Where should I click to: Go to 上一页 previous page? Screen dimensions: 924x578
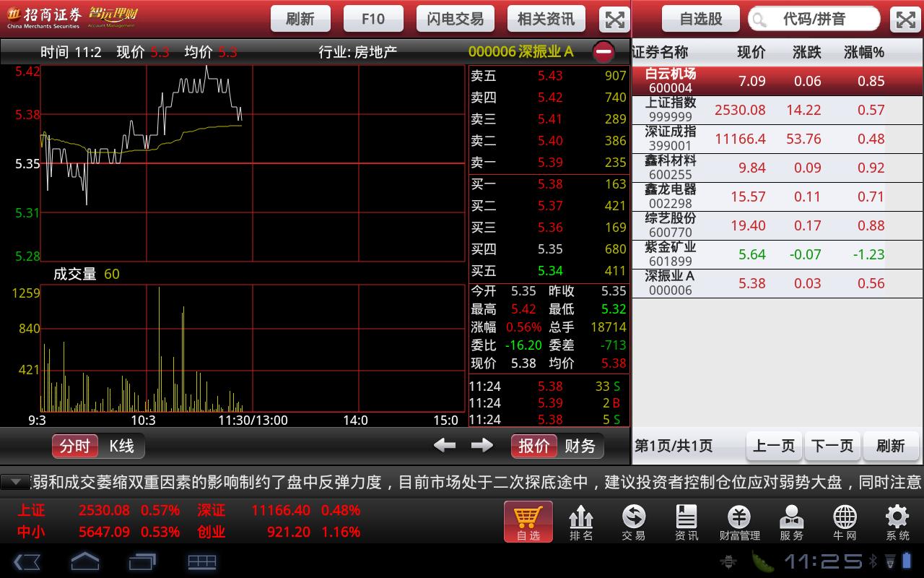click(x=774, y=446)
